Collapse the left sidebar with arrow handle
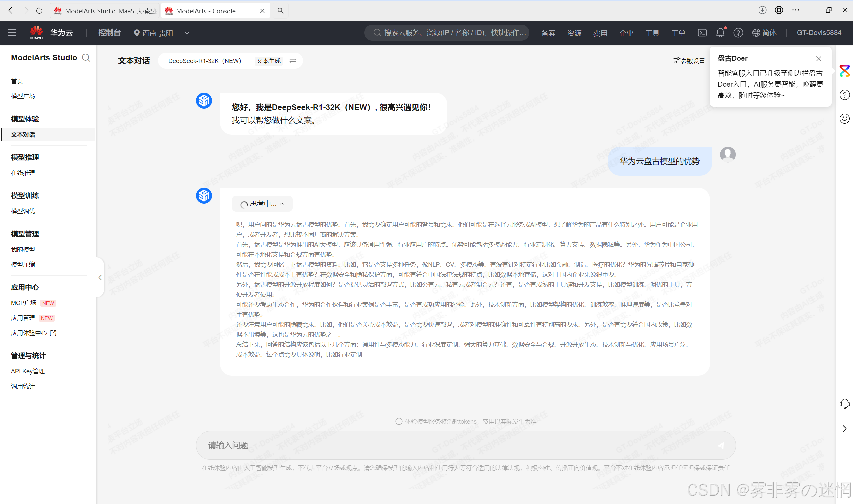Image resolution: width=853 pixels, height=504 pixels. pyautogui.click(x=100, y=277)
